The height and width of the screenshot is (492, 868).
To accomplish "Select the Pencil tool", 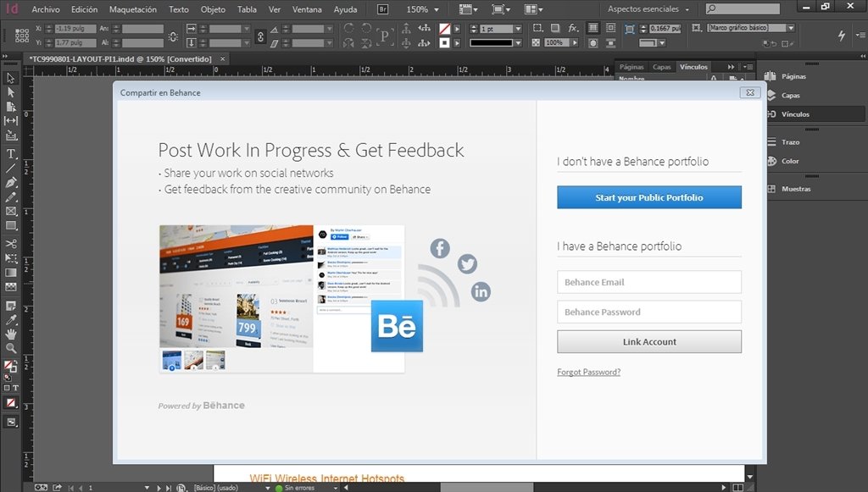I will pyautogui.click(x=10, y=196).
